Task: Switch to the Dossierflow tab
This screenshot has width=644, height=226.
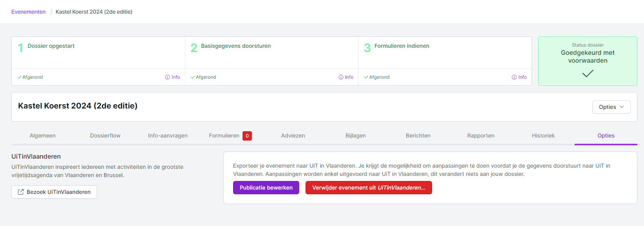Action: [105, 136]
